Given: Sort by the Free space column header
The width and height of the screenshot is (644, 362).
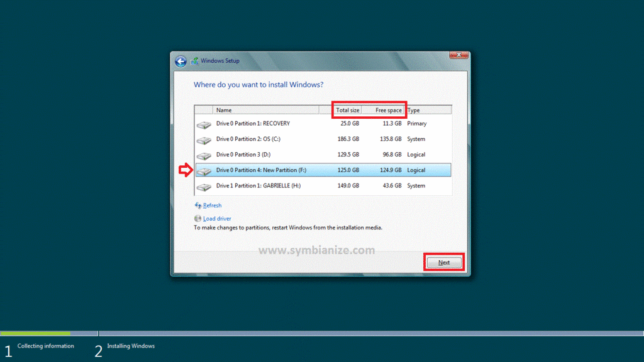Looking at the screenshot, I should [383, 110].
